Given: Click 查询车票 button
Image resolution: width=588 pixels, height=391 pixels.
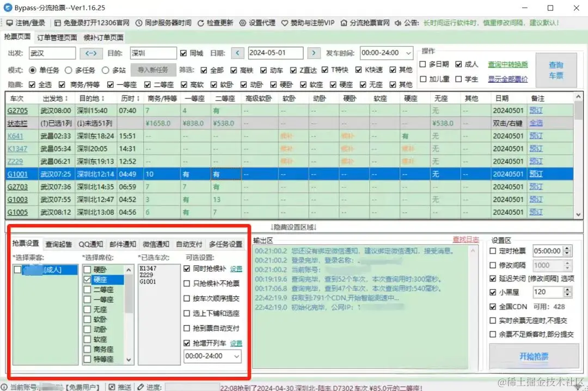Looking at the screenshot, I should tap(556, 70).
